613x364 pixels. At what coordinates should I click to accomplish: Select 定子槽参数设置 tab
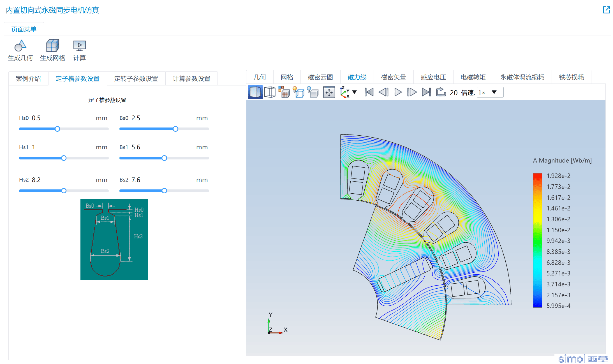click(77, 78)
